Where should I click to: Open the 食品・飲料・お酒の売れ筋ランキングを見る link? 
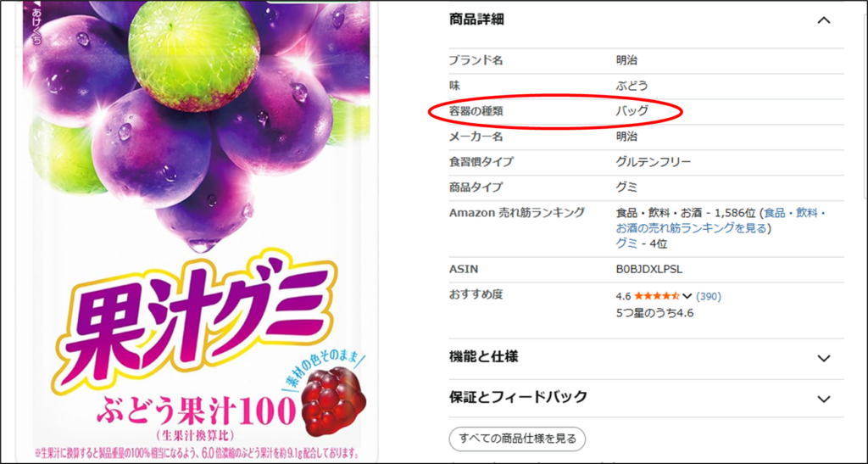721,221
